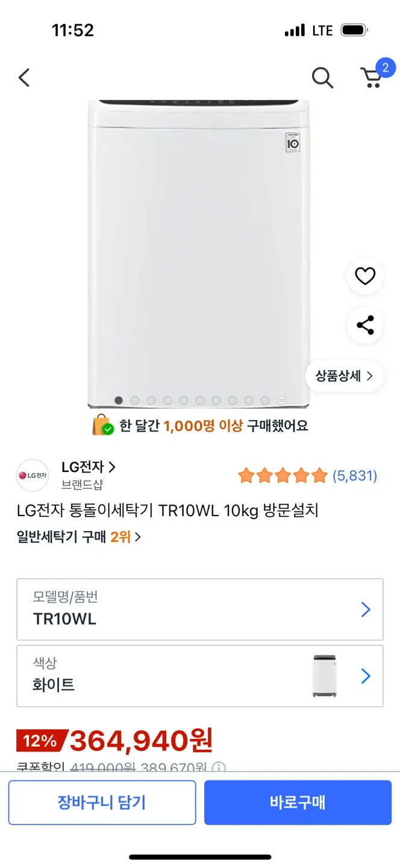Tap the LG전자 brand logo
This screenshot has height=868, width=400.
pos(33,476)
